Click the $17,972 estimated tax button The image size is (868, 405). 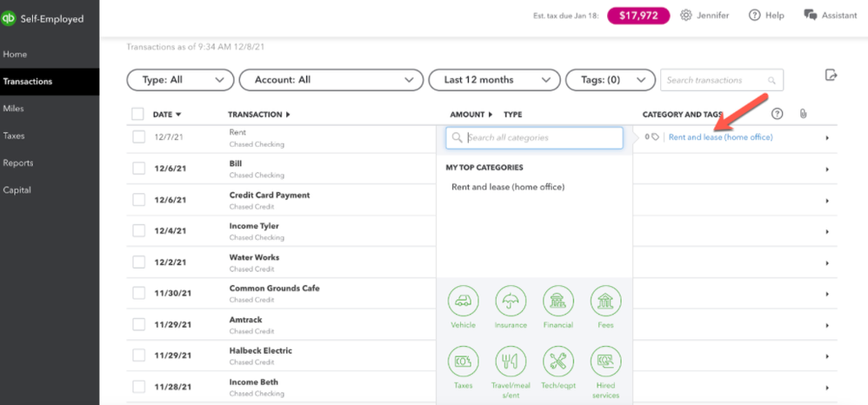[638, 16]
